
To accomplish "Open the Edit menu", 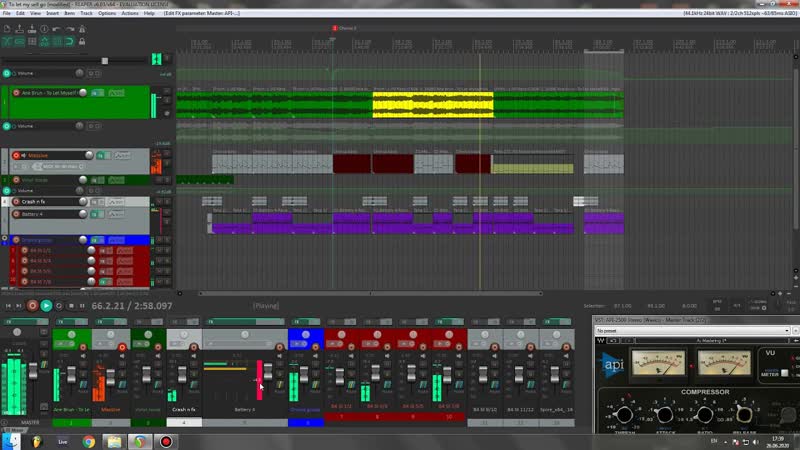I will [20, 13].
